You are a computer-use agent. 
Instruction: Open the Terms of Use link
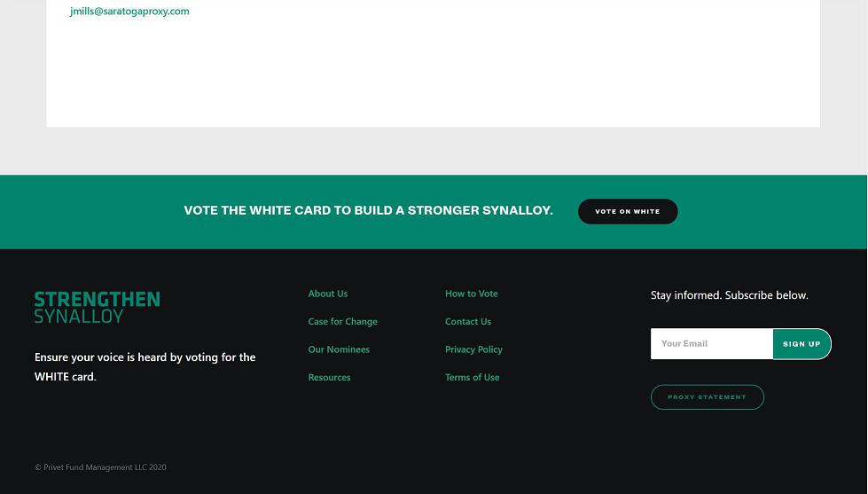472,377
